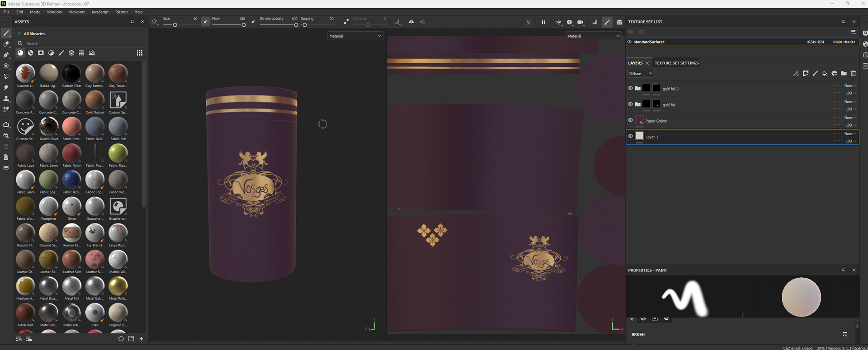Screen dimensions: 868x350
Task: Add a folder to the layer stack
Action: tap(844, 73)
